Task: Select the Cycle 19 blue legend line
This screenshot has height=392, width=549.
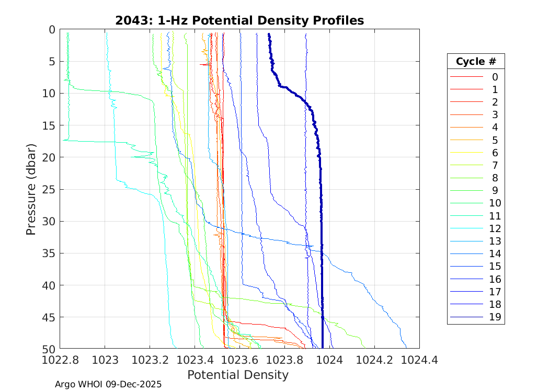Action: tap(466, 317)
